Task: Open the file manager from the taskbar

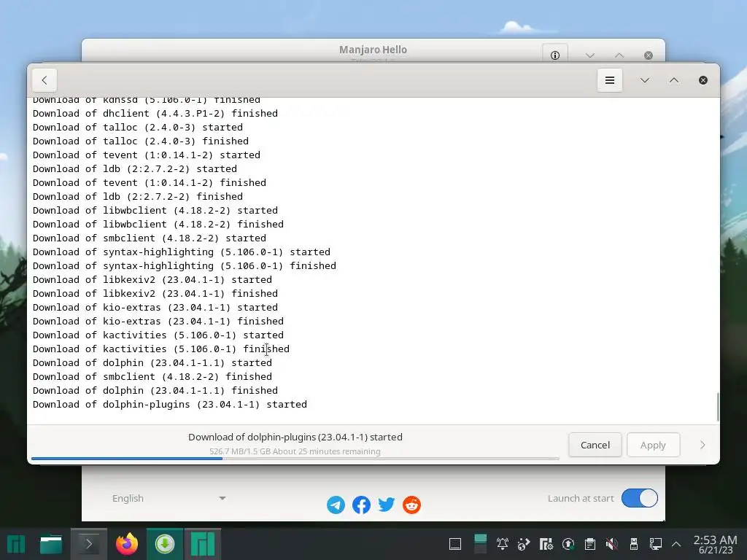Action: (51, 544)
